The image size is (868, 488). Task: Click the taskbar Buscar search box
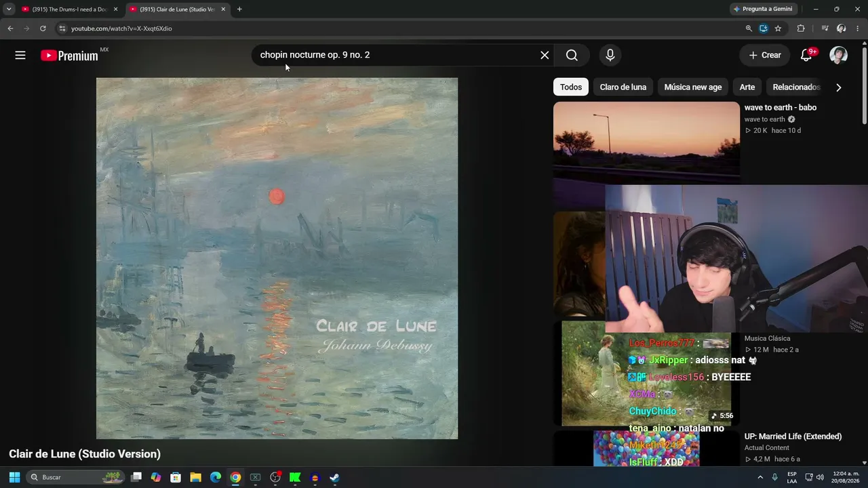tap(77, 477)
